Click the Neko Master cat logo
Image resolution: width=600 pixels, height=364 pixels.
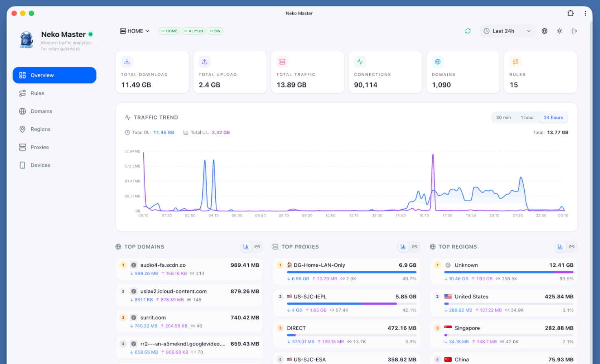[x=26, y=40]
